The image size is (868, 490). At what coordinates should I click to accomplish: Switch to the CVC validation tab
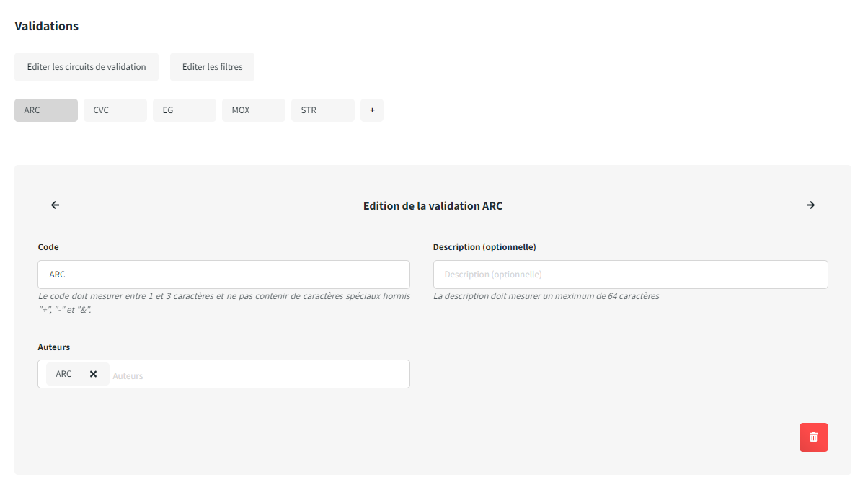pos(115,110)
